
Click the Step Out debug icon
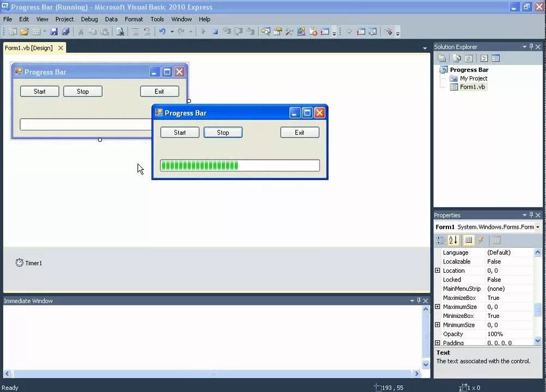pyautogui.click(x=251, y=32)
